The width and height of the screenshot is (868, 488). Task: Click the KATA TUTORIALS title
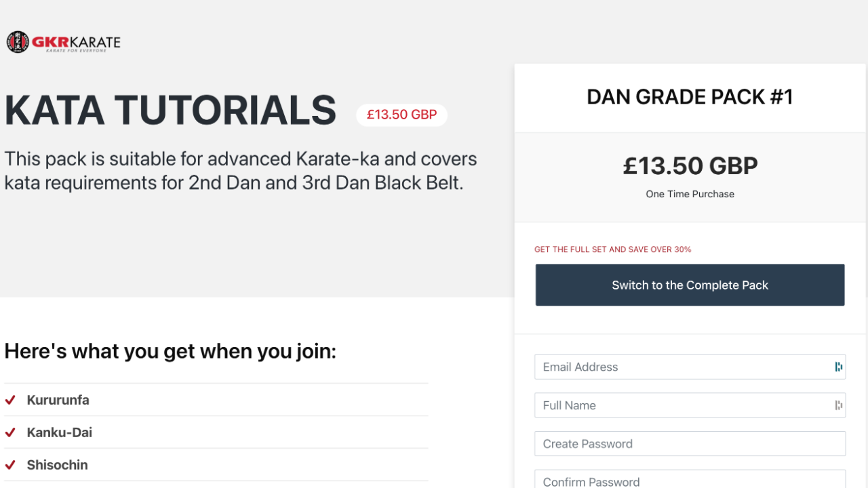coord(170,110)
